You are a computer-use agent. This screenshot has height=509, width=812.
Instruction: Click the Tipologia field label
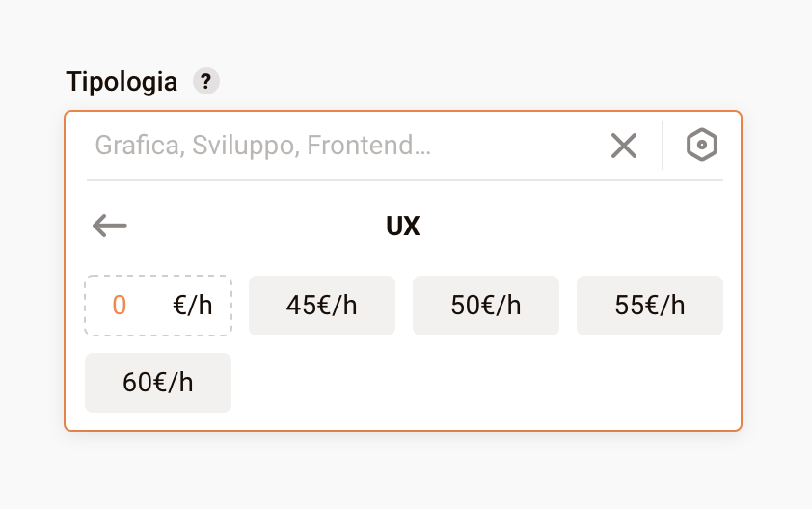(122, 82)
